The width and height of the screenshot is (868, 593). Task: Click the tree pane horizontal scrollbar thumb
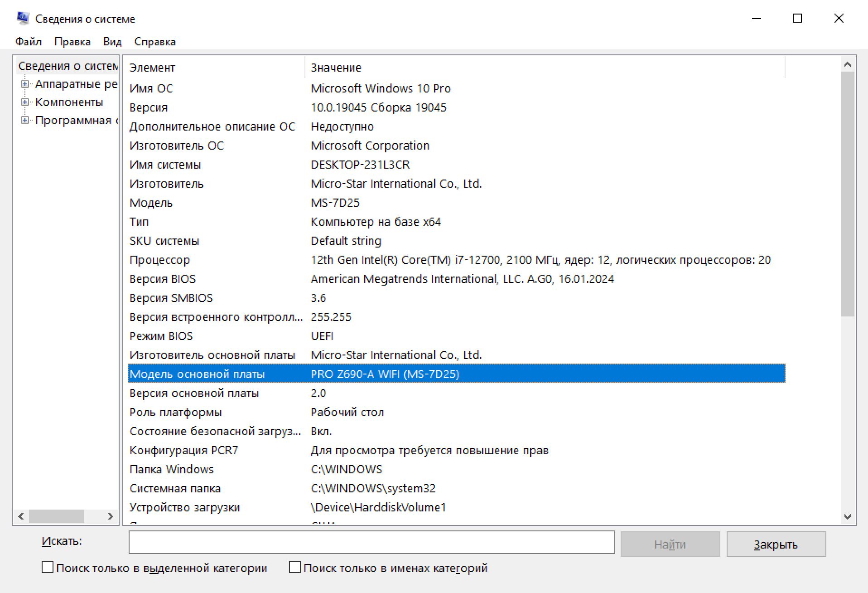pos(57,516)
